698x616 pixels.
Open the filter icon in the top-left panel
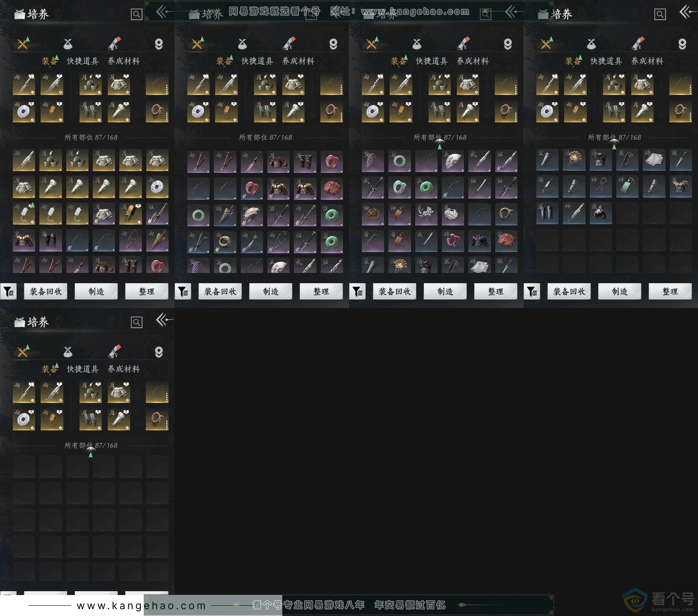point(9,291)
